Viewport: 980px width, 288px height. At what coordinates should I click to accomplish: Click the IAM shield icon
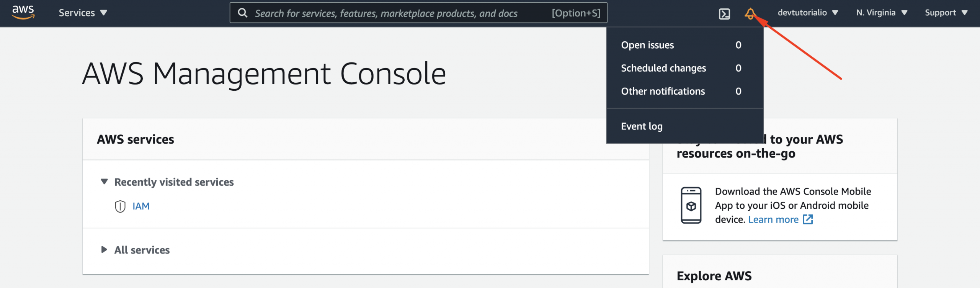click(120, 206)
